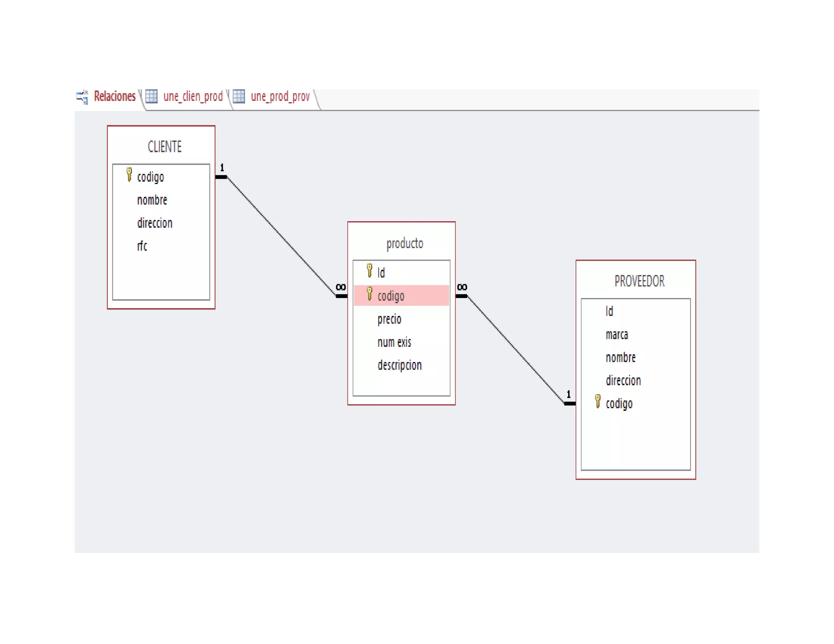Click key icon on highlighted producto codigo
Viewport: 834px width, 644px height.
pyautogui.click(x=369, y=294)
